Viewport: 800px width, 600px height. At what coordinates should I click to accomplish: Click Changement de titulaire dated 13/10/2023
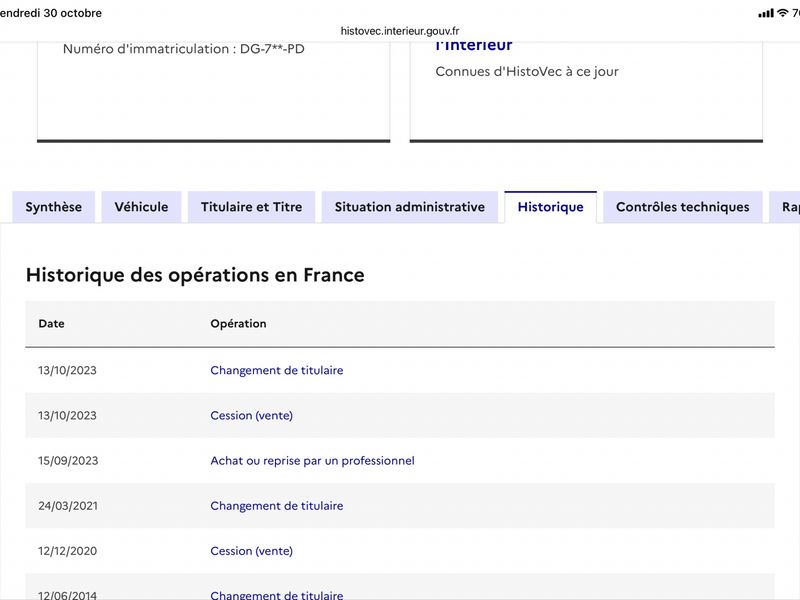coord(277,370)
